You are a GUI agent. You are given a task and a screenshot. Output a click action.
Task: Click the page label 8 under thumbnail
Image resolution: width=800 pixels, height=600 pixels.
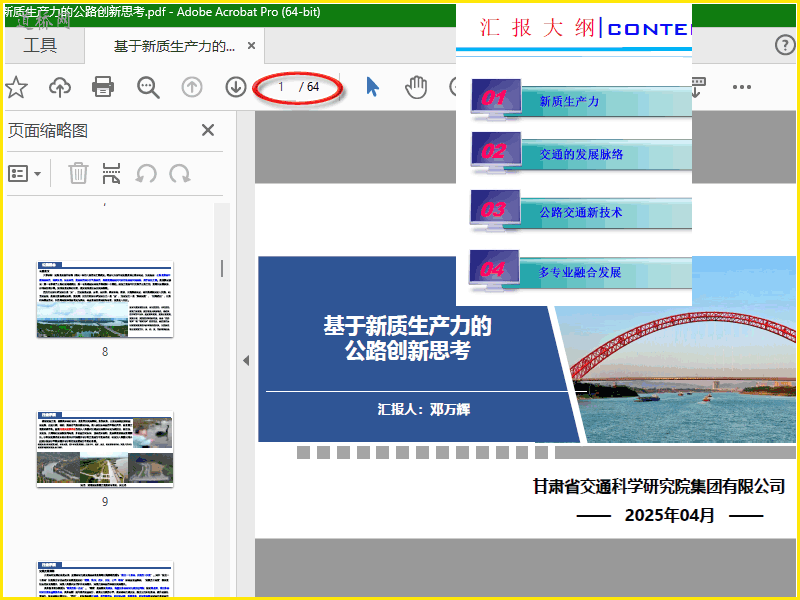pyautogui.click(x=105, y=352)
